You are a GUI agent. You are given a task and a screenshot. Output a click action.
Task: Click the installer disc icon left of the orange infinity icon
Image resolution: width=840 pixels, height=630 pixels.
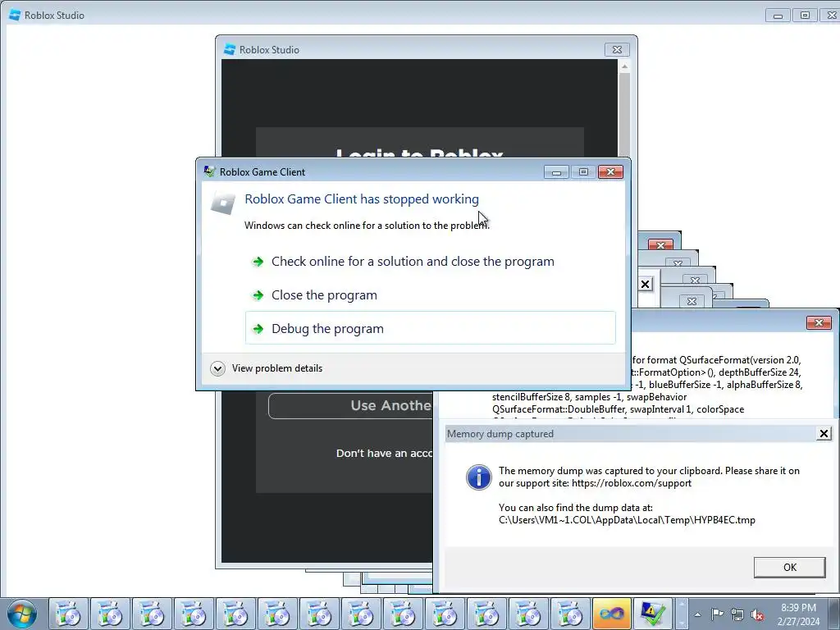pos(569,614)
